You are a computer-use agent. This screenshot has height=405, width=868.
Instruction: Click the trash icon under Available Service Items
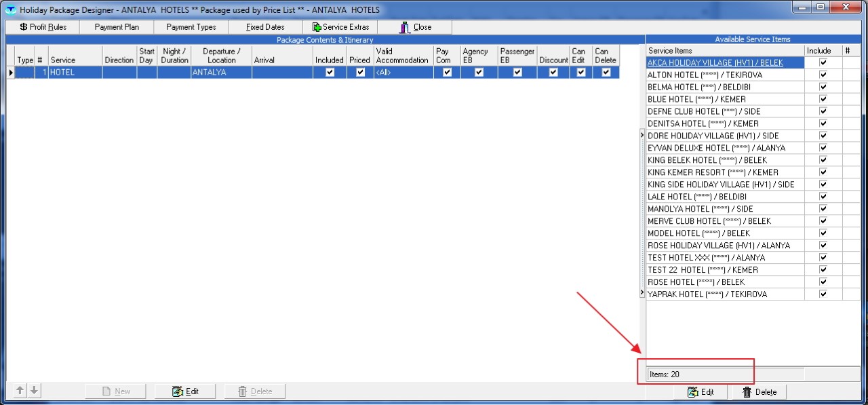747,392
